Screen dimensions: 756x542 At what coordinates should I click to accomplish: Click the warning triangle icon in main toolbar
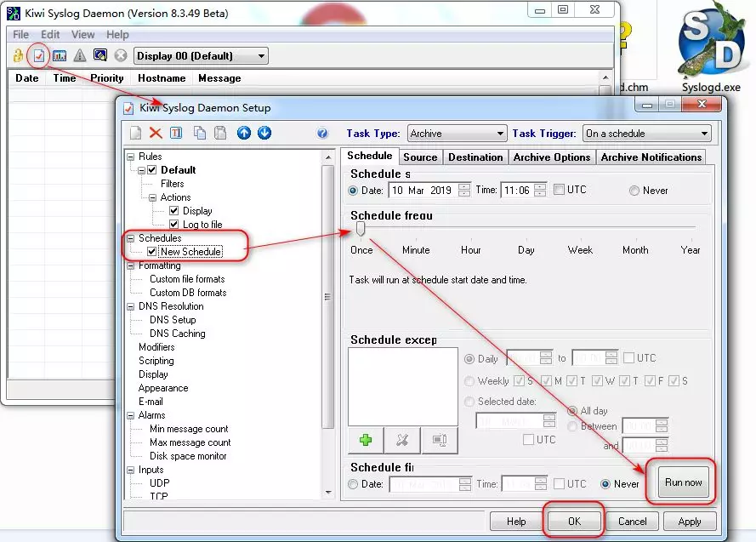[x=80, y=56]
